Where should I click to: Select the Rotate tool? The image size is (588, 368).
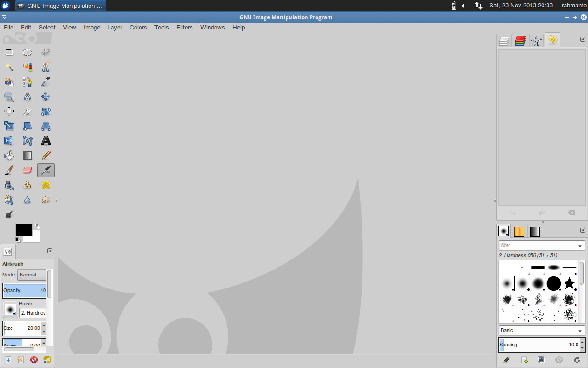46,111
